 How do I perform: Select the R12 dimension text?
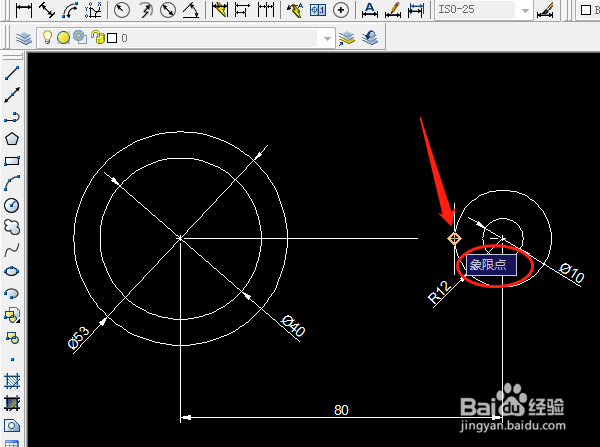(x=439, y=292)
